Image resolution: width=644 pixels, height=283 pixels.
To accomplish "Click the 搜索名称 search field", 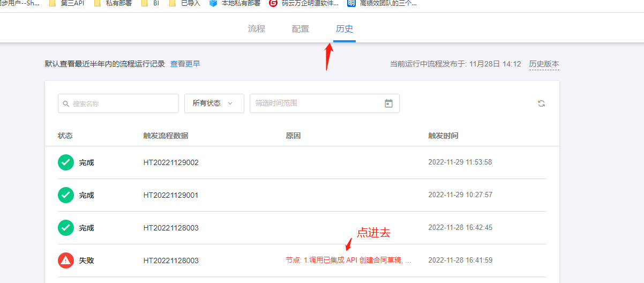I will [x=118, y=103].
